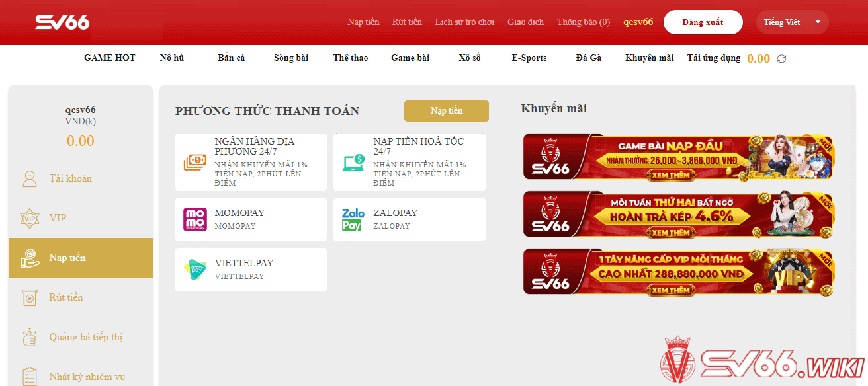Image resolution: width=868 pixels, height=386 pixels.
Task: Open the Đá Gà menu
Action: tap(589, 58)
